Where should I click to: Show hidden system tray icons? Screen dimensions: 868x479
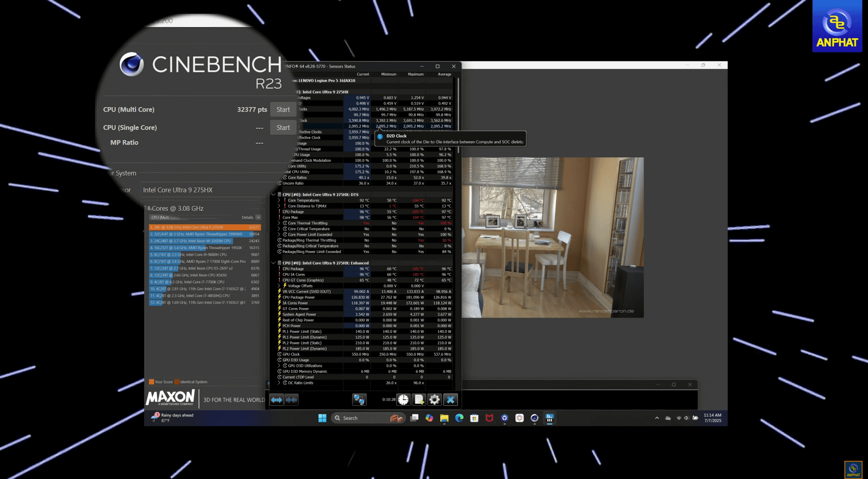657,418
